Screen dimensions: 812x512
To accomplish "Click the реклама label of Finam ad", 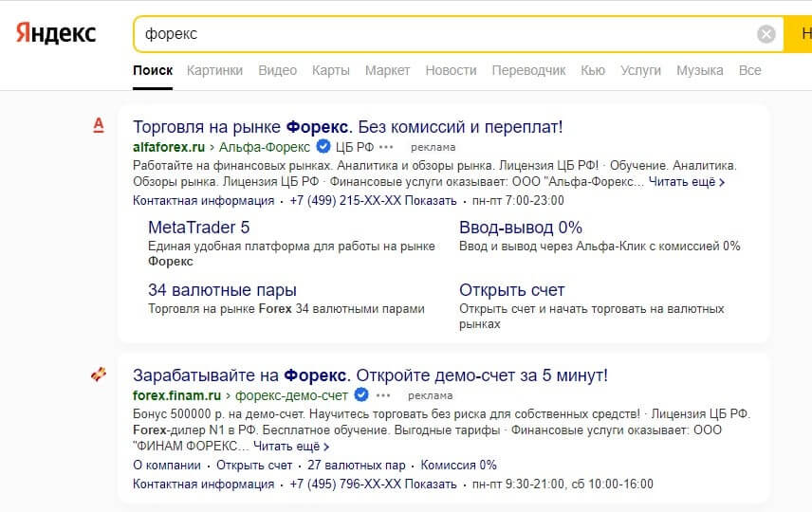I will pyautogui.click(x=430, y=396).
